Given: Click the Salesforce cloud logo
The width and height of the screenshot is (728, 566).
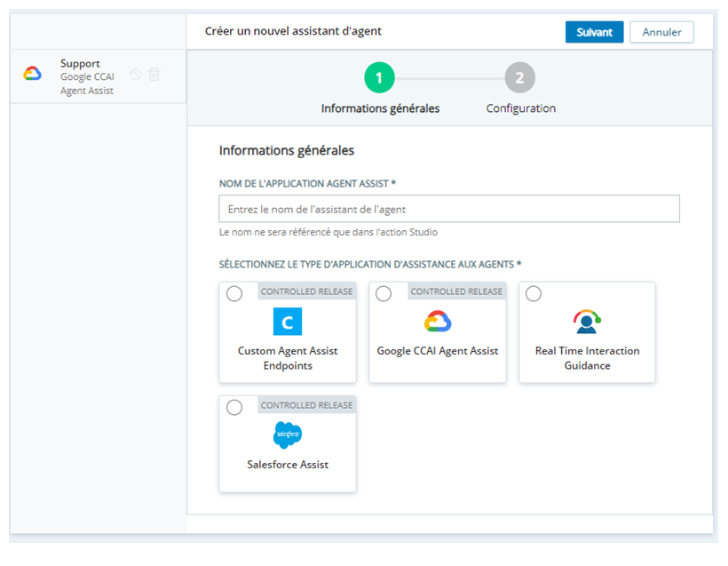Looking at the screenshot, I should pyautogui.click(x=288, y=435).
